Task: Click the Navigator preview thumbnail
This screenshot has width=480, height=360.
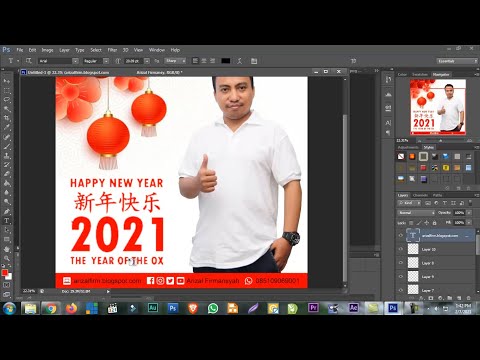Action: (x=438, y=107)
